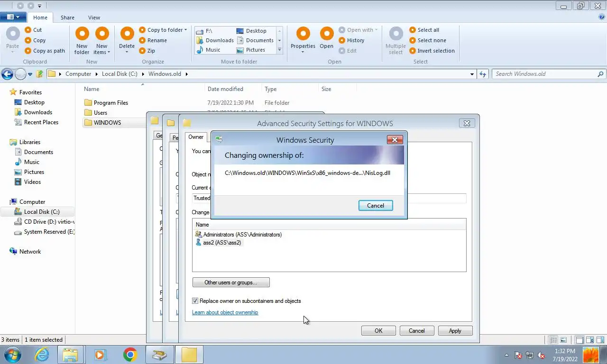Click Local Disk (C:) in address breadcrumb
This screenshot has width=607, height=364.
(x=120, y=74)
